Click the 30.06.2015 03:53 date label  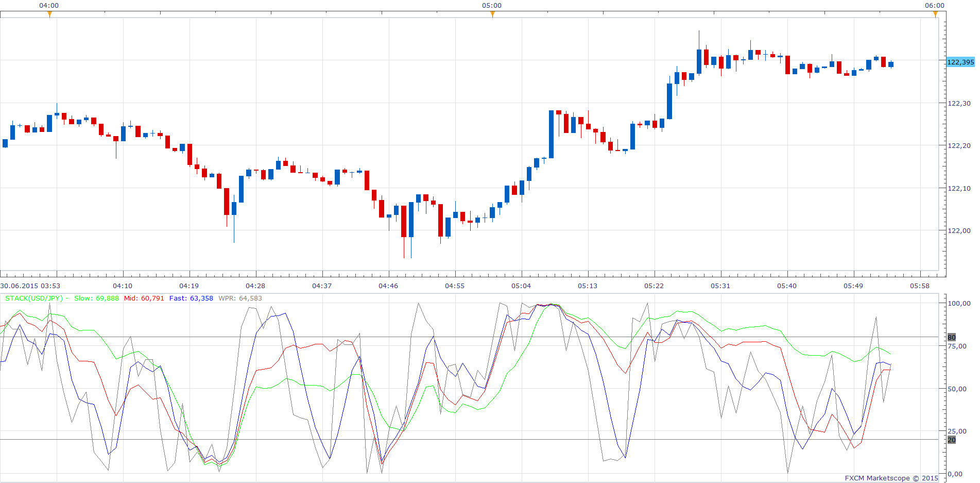(x=30, y=286)
